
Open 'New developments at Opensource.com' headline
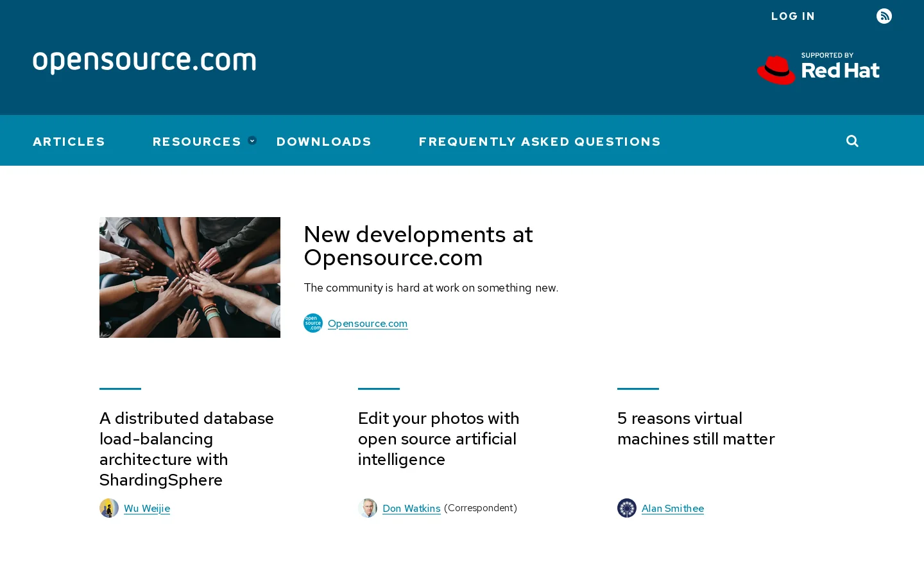[418, 246]
